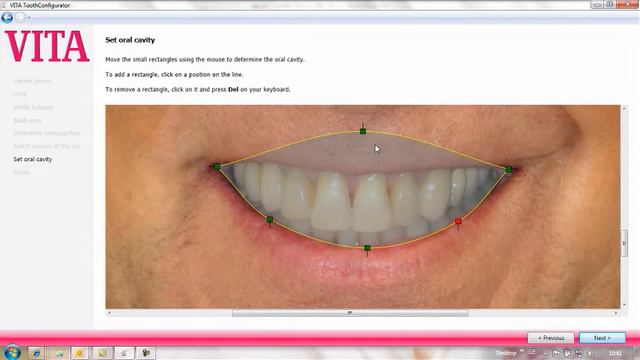The height and width of the screenshot is (360, 640).
Task: Click the 'To remove a rectangle' instruction line
Action: tap(198, 89)
